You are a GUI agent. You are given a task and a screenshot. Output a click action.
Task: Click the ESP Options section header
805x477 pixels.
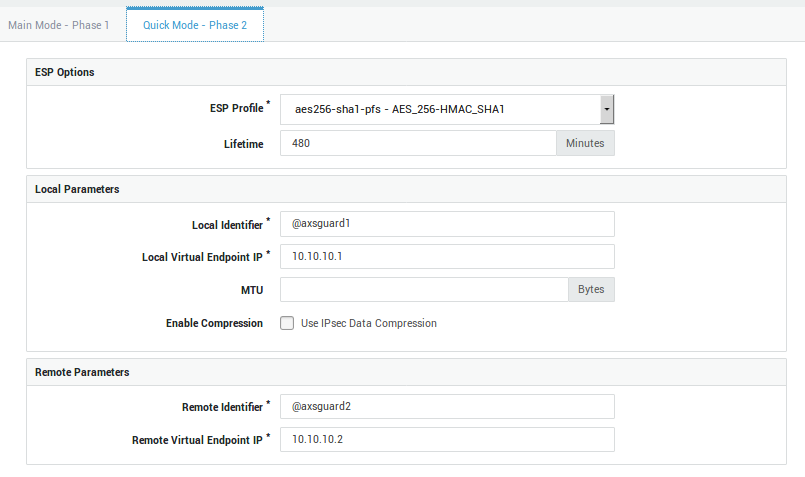tap(65, 73)
